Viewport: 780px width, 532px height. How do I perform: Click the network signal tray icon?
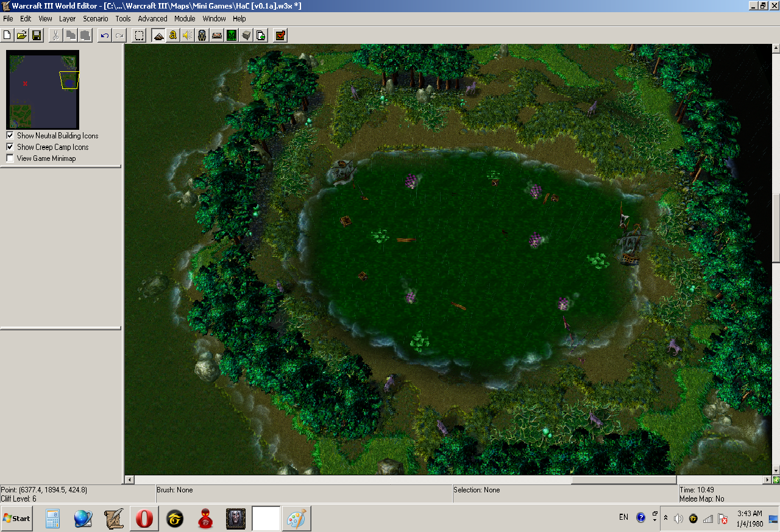pos(708,519)
